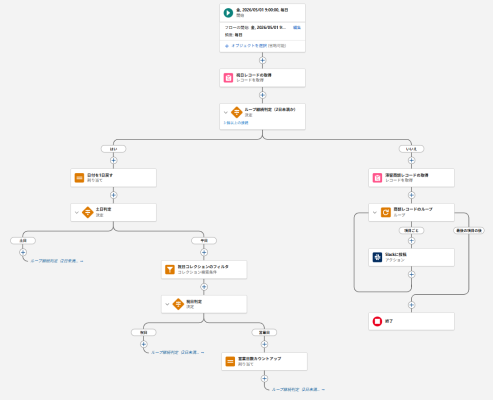Viewport: 493px width, 400px height.
Task: Expand the top decision element chevron
Action: pos(226,112)
